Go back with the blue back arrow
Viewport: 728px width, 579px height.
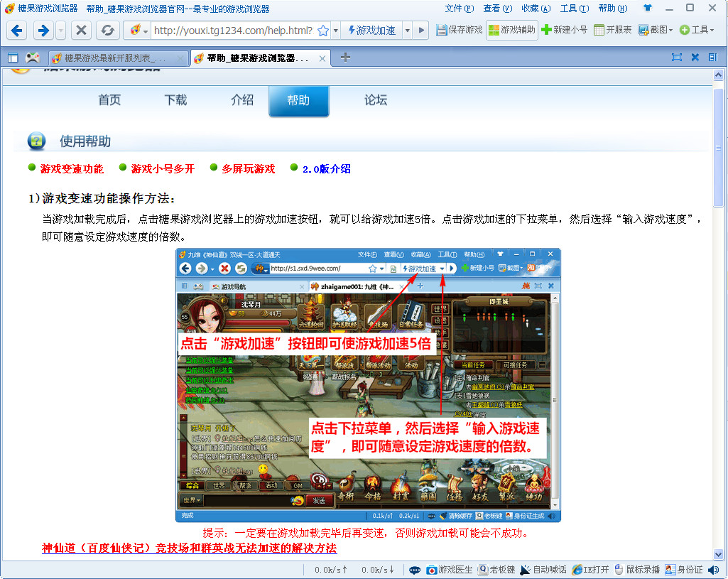pyautogui.click(x=17, y=31)
